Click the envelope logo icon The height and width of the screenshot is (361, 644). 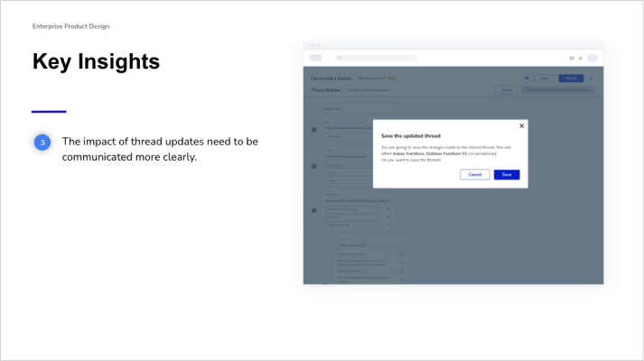tap(315, 58)
